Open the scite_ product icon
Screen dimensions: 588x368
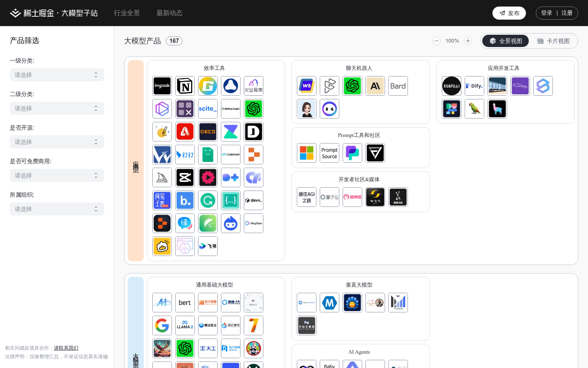click(x=208, y=109)
